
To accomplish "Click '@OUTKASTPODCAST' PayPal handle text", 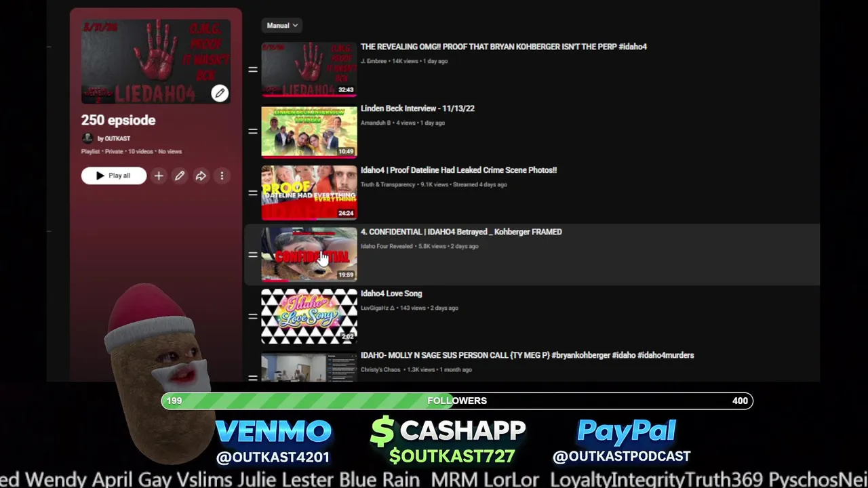I will [622, 457].
